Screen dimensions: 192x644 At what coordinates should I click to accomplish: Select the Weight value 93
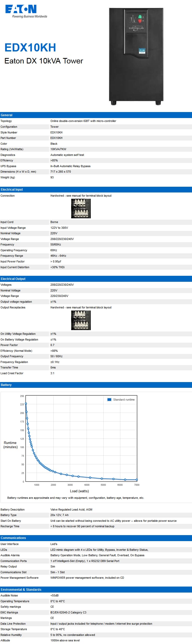[x=52, y=177]
